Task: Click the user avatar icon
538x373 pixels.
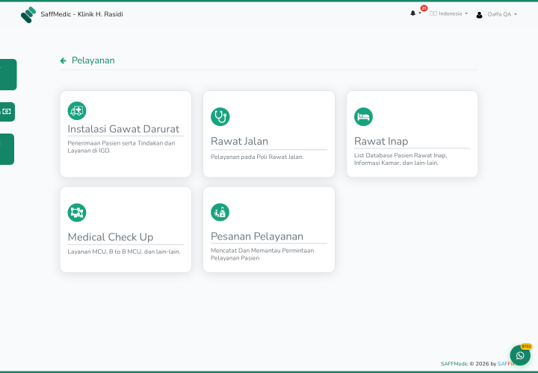Action: click(x=479, y=14)
